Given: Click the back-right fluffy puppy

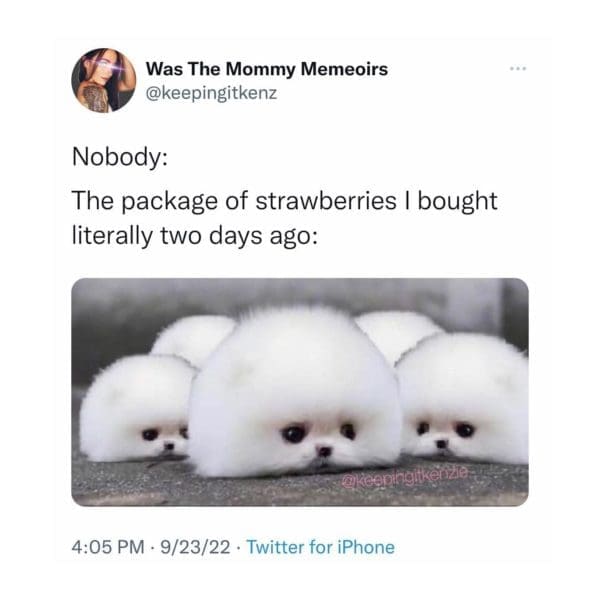Looking at the screenshot, I should click(x=398, y=331).
